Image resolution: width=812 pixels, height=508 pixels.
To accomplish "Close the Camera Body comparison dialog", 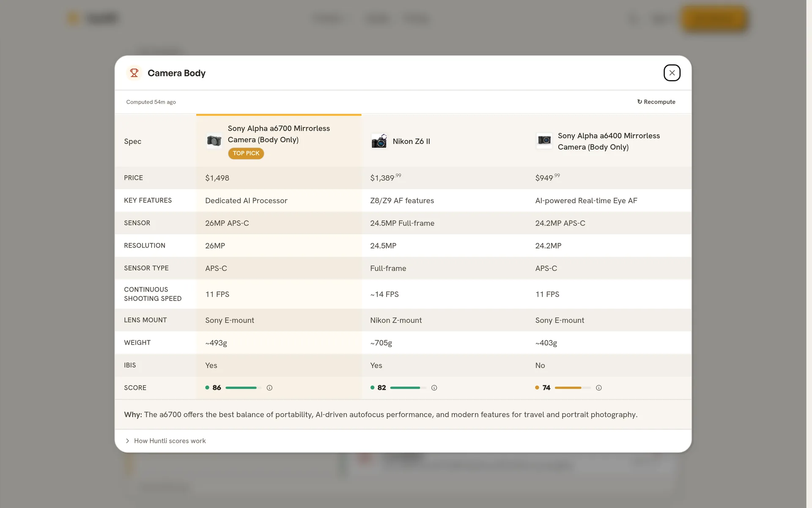I will point(672,73).
